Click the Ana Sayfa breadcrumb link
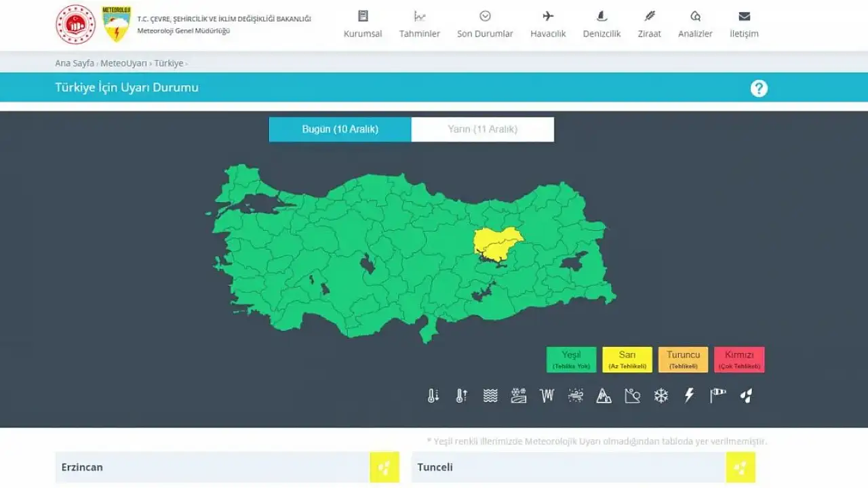This screenshot has height=488, width=868. (75, 63)
